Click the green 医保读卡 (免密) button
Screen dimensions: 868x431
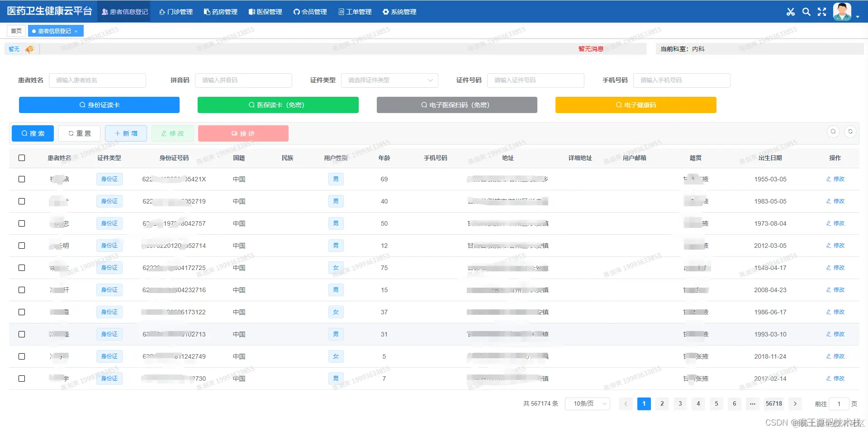coord(278,105)
